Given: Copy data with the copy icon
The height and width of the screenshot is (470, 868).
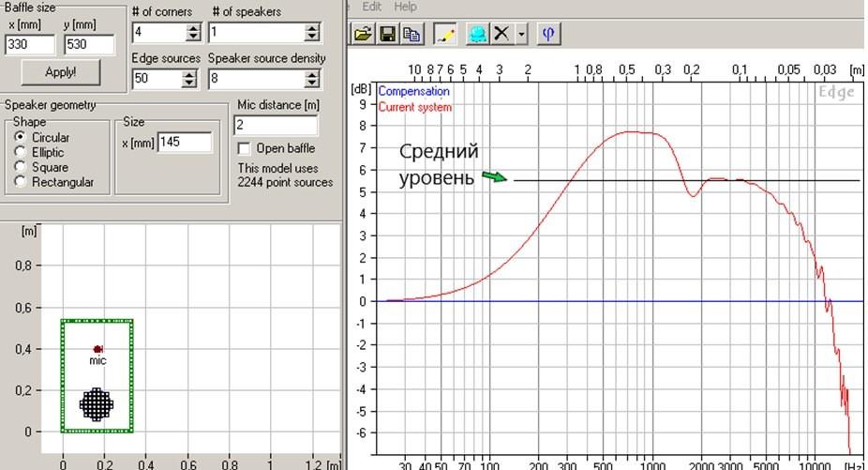Looking at the screenshot, I should point(412,34).
